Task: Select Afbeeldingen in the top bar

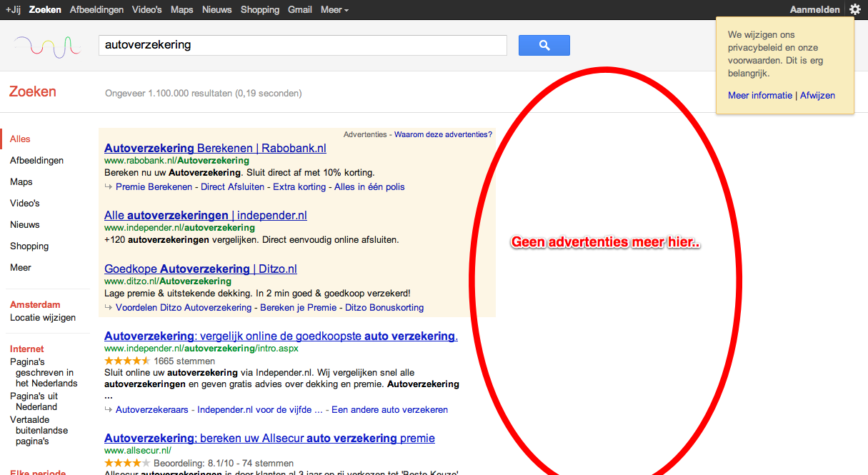Action: 96,10
